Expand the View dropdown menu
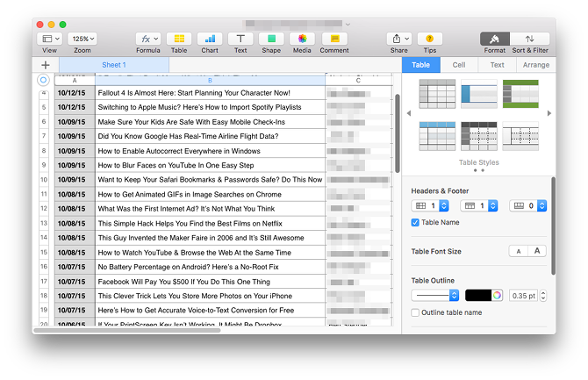Viewport: 588px width, 380px height. [x=49, y=39]
